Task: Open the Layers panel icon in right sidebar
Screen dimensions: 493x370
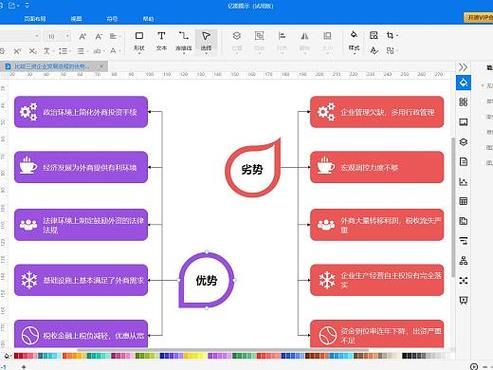Action: pyautogui.click(x=463, y=142)
